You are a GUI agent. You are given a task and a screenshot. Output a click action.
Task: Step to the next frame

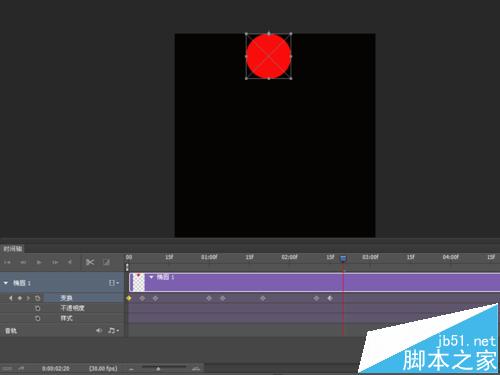55,262
